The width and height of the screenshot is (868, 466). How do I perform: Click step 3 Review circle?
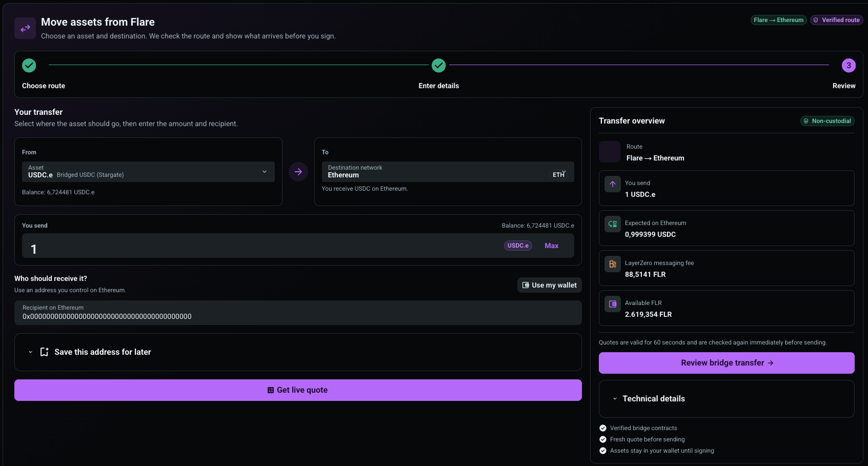(x=849, y=66)
